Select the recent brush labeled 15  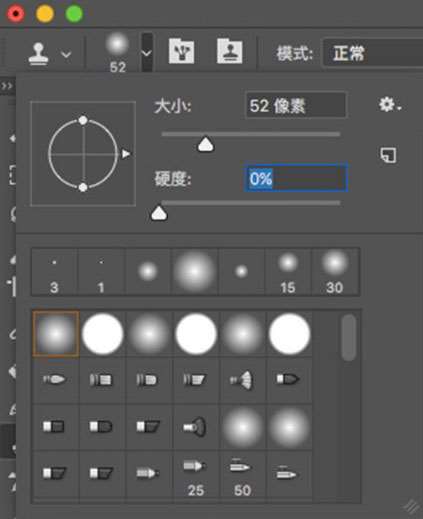[x=288, y=272]
